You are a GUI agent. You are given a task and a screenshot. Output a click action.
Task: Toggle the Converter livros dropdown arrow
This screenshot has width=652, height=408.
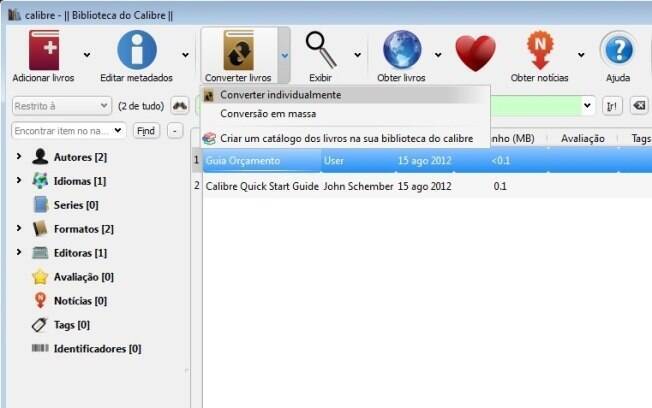(284, 55)
